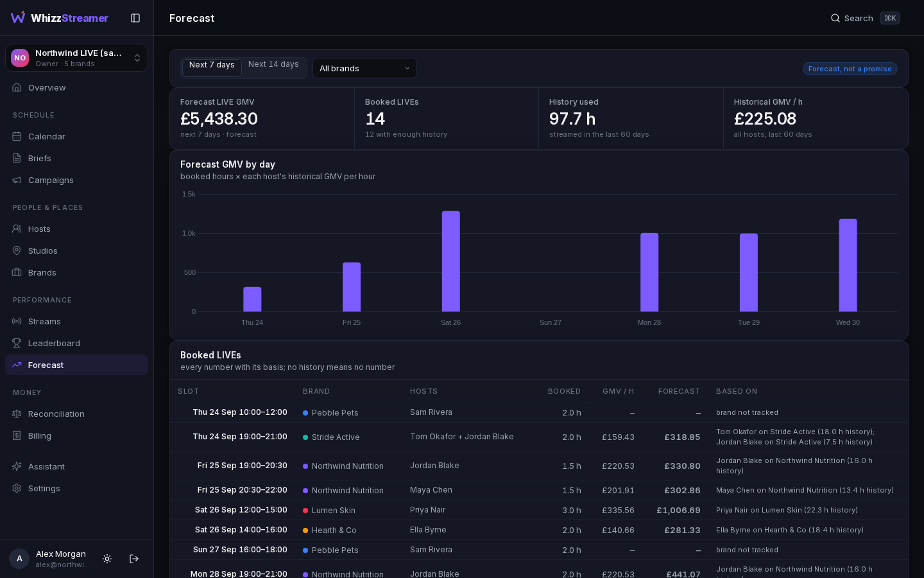Click the Briefs document icon
The height and width of the screenshot is (578, 924).
[17, 158]
